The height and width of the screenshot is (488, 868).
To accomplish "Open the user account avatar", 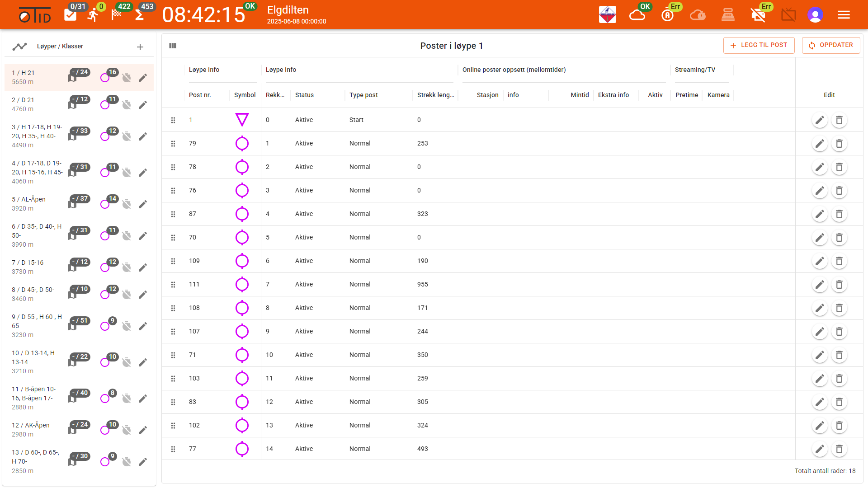I will 815,15.
